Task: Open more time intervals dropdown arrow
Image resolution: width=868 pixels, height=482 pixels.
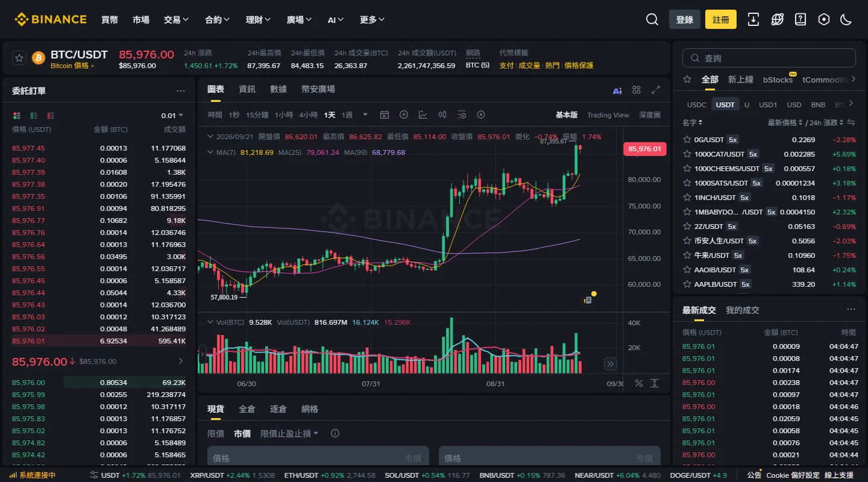Action: tap(365, 114)
